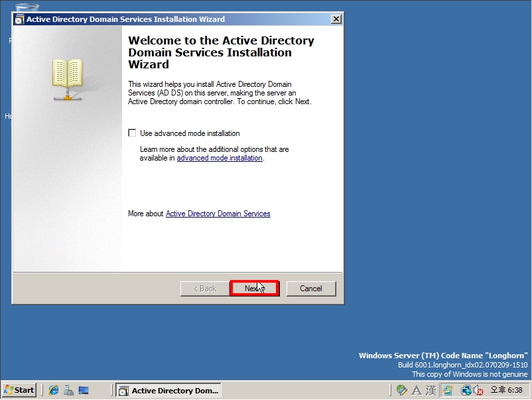Open Active Directory Domain Services help link
The image size is (532, 400).
coord(218,214)
